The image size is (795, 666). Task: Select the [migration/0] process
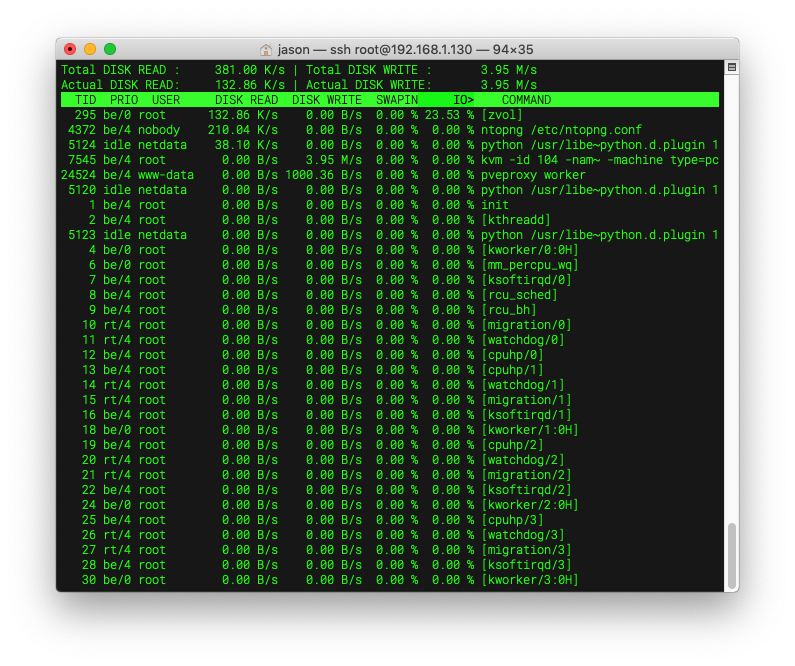coord(526,325)
